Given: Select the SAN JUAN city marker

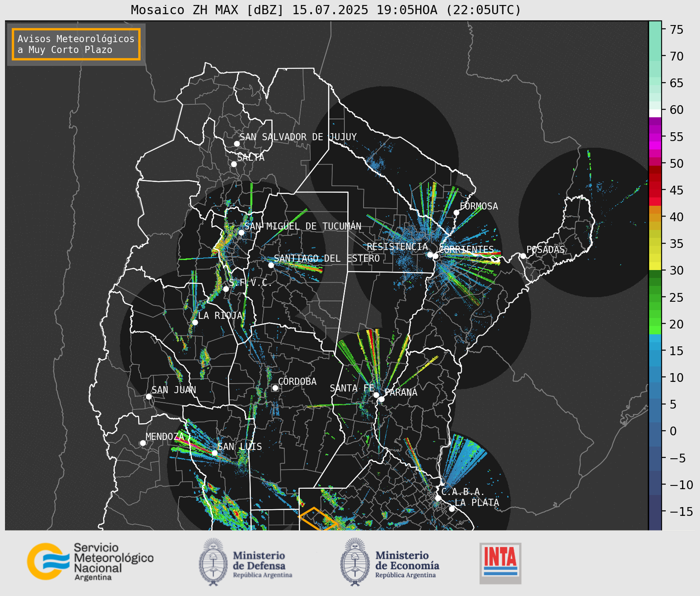Looking at the screenshot, I should pos(149,396).
